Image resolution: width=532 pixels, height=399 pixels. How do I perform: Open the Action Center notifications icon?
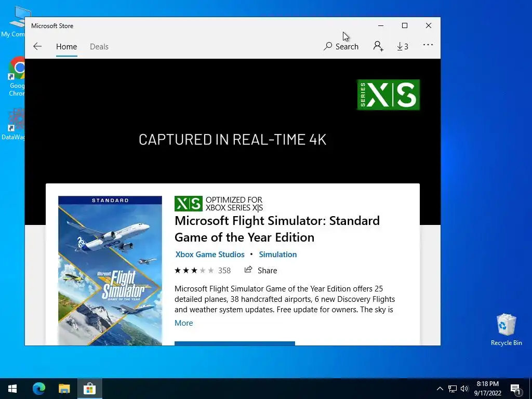pos(515,389)
